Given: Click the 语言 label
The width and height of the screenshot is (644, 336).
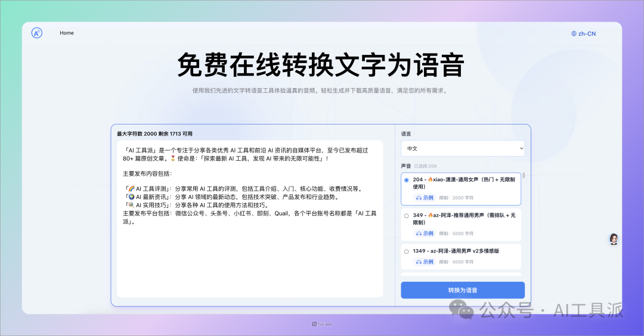Looking at the screenshot, I should [406, 133].
